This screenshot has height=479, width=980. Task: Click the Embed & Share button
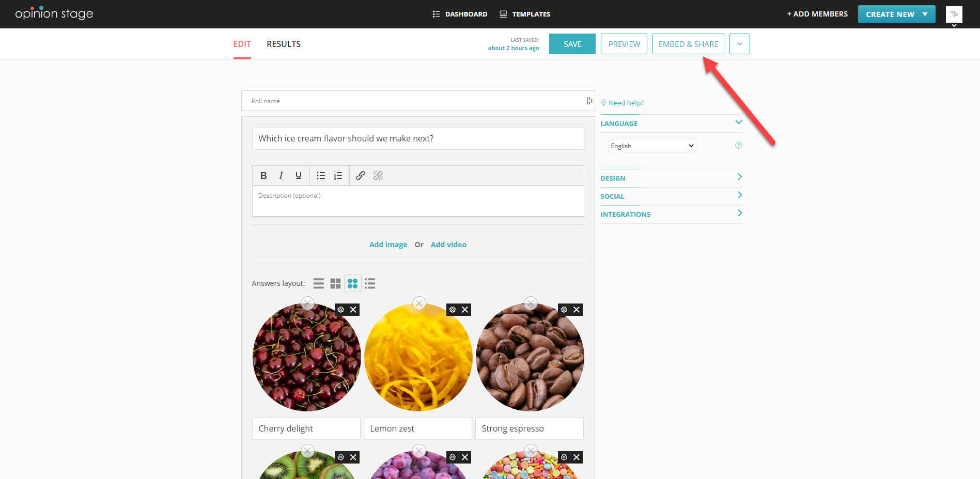tap(688, 44)
